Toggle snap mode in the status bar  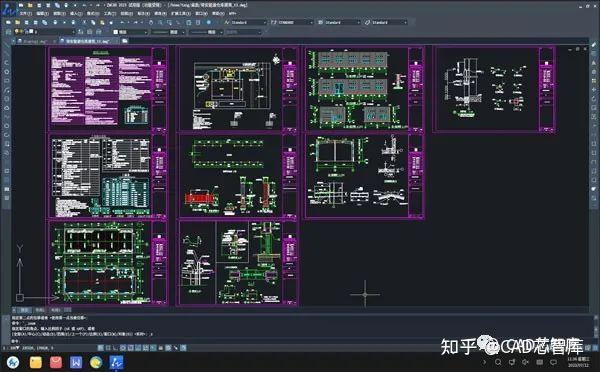click(100, 348)
